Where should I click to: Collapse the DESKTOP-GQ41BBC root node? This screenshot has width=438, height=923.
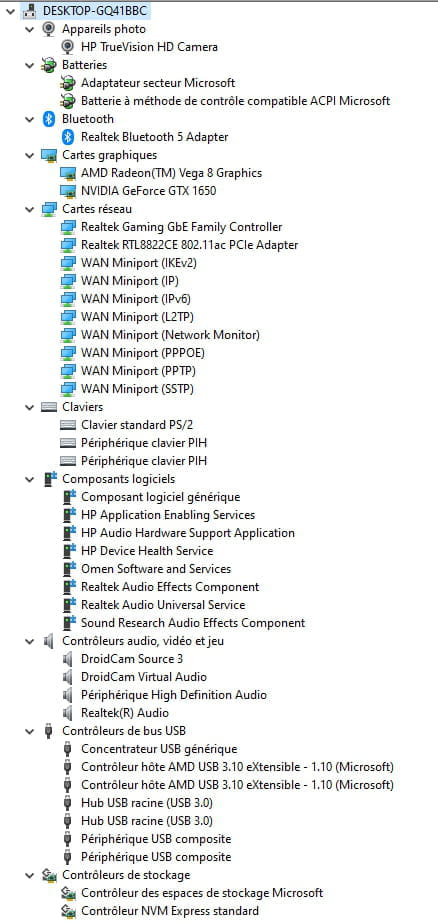tap(10, 11)
